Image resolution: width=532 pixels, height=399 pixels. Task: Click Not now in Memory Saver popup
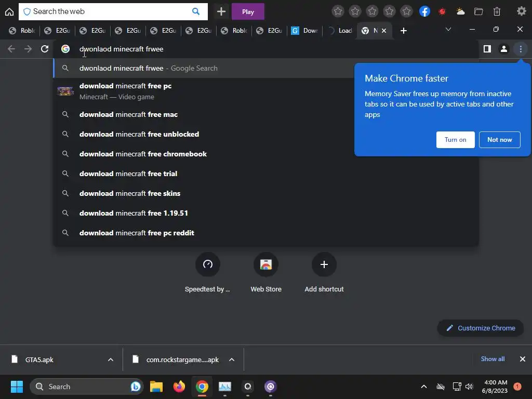point(499,139)
